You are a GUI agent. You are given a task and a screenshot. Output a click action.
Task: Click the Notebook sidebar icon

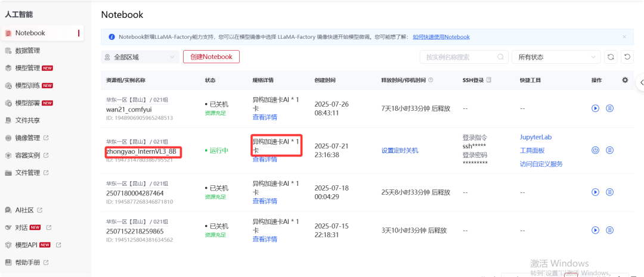8,33
